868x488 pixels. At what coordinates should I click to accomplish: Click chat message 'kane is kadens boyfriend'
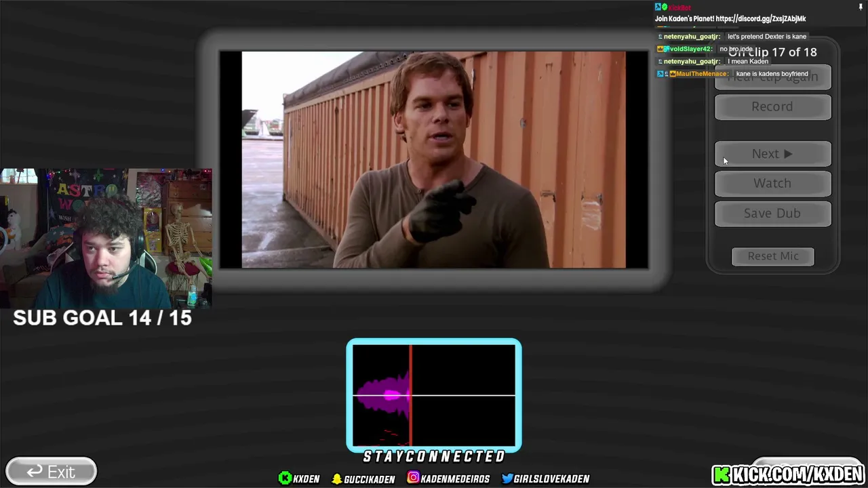click(x=772, y=74)
